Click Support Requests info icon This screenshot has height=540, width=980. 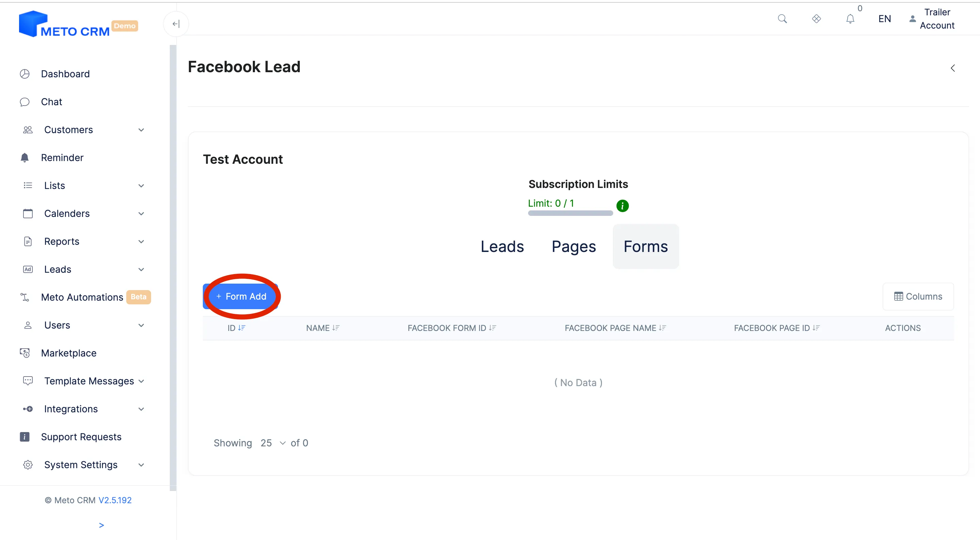point(25,437)
